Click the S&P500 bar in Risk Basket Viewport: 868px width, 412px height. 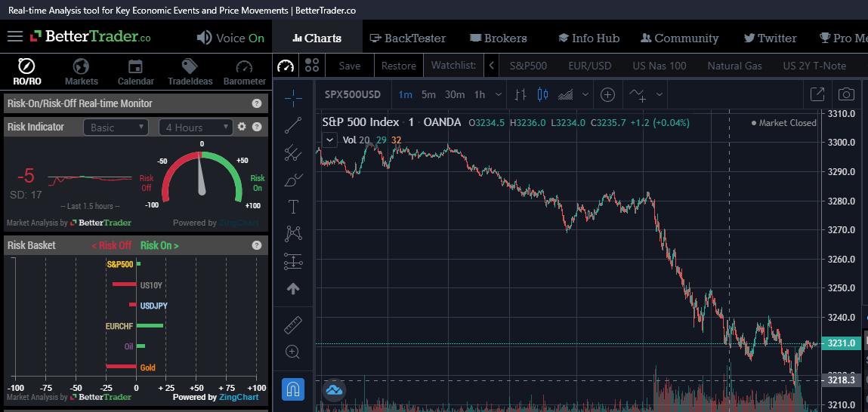click(x=138, y=264)
